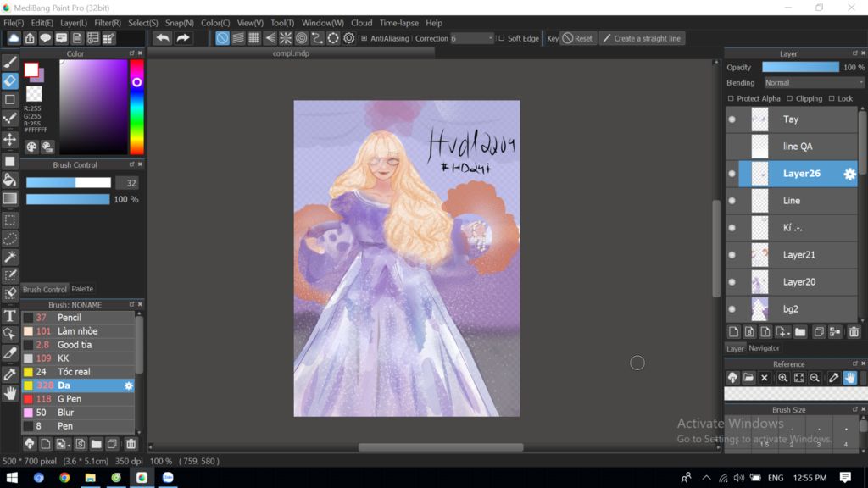Open Layer26 settings gear

coord(849,174)
